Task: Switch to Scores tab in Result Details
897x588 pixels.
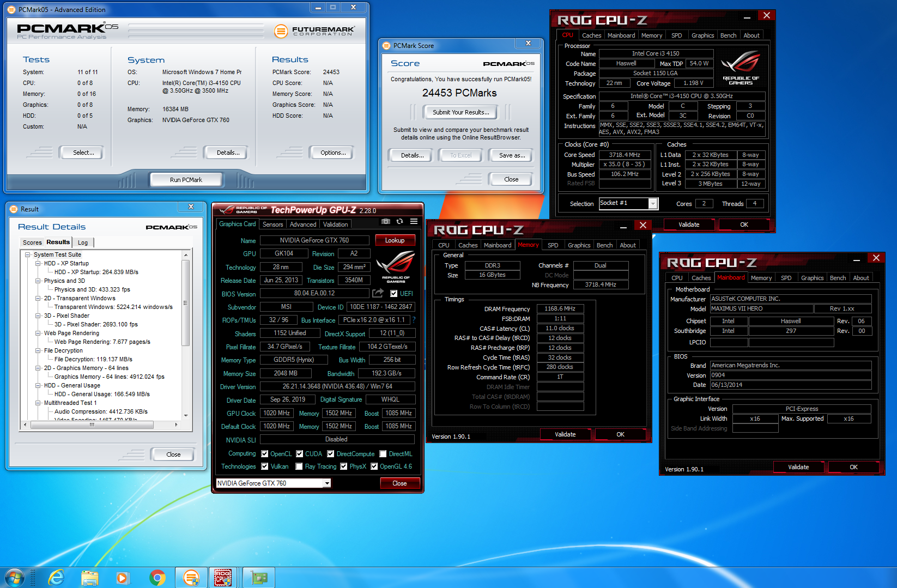Action: pos(32,243)
